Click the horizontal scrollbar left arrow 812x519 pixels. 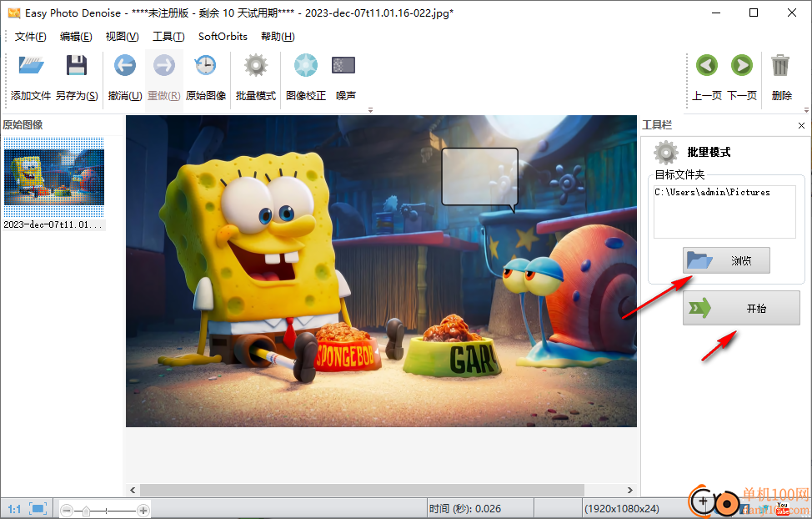(x=133, y=490)
